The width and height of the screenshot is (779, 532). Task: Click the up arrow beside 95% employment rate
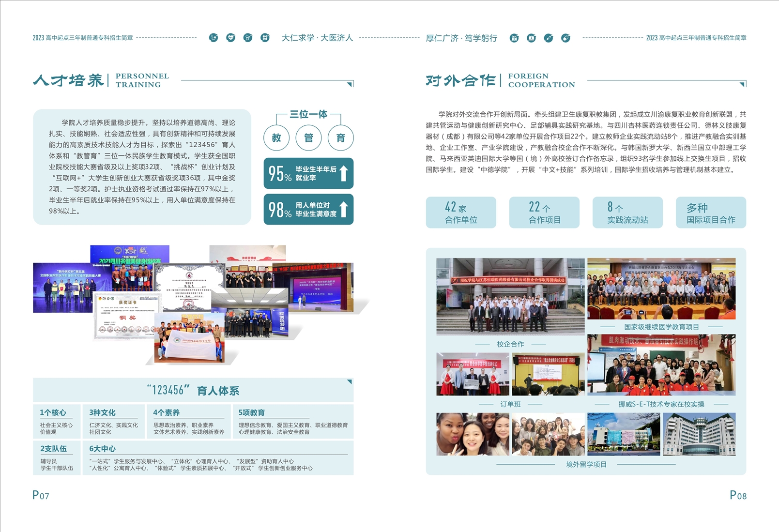tap(343, 173)
